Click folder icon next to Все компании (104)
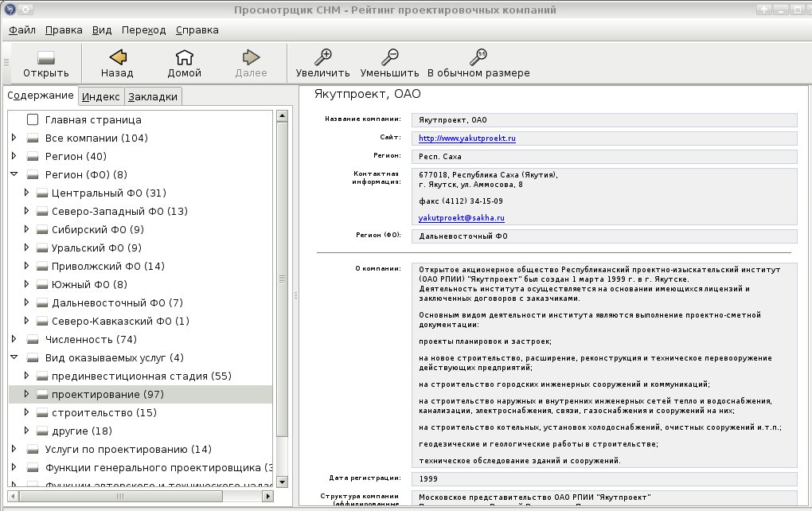The width and height of the screenshot is (812, 511). (x=33, y=138)
